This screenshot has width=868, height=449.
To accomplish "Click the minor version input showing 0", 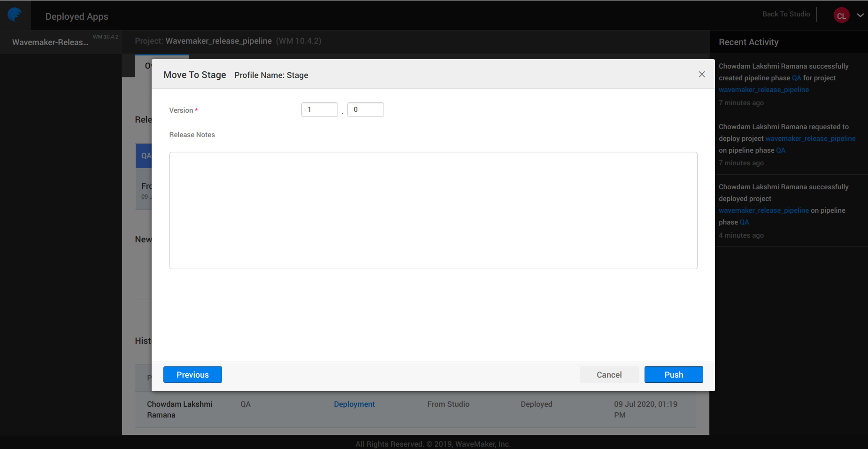I will pyautogui.click(x=365, y=109).
